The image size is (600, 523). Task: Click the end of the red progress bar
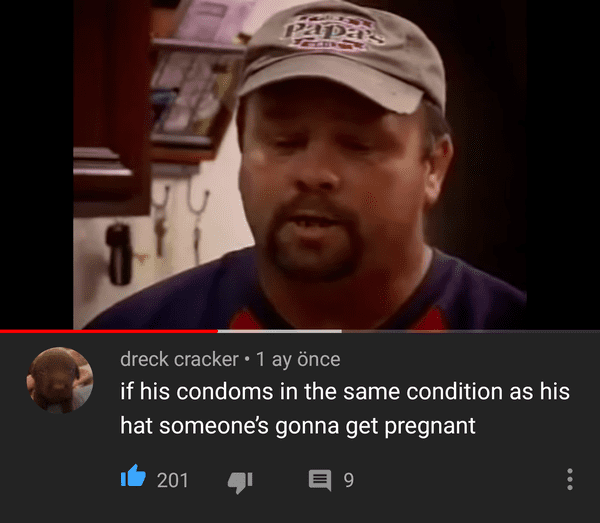(217, 331)
